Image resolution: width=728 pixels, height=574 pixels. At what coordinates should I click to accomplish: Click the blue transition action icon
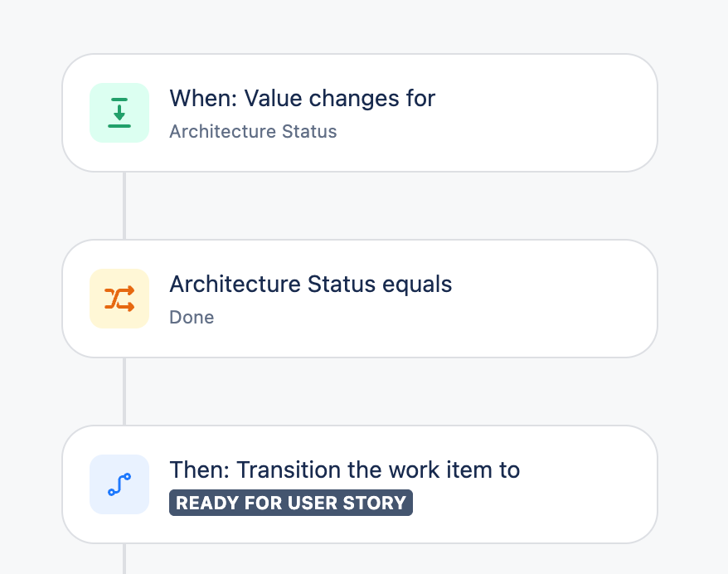[119, 484]
